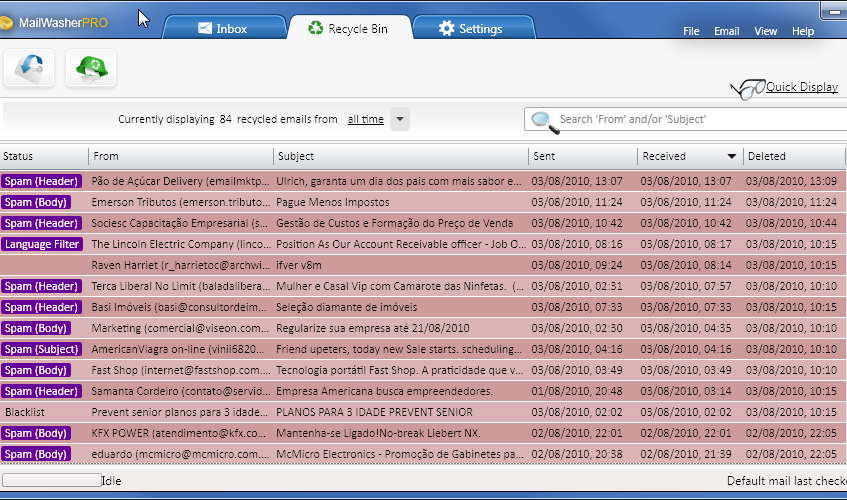Click the Blacklist status cell
The height and width of the screenshot is (500, 847).
coord(25,413)
